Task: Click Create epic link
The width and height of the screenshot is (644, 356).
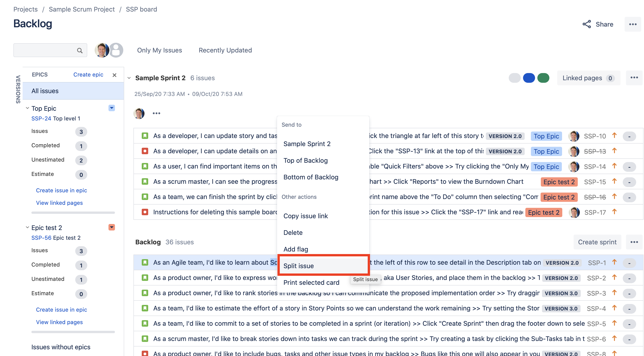Action: [88, 75]
